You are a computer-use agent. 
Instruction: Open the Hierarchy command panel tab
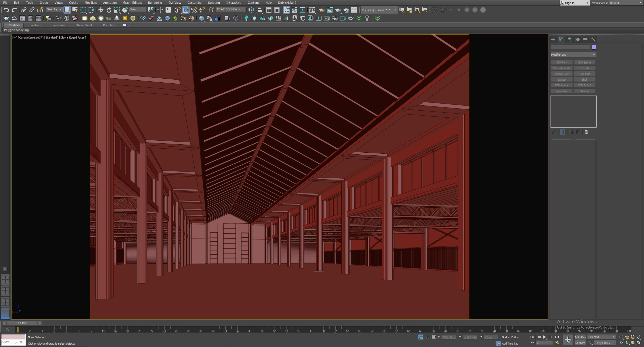569,39
